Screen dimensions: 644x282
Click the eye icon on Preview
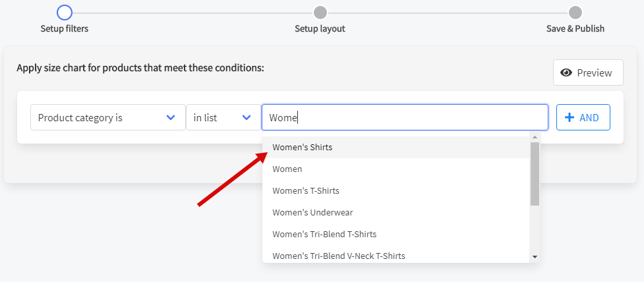pos(566,72)
